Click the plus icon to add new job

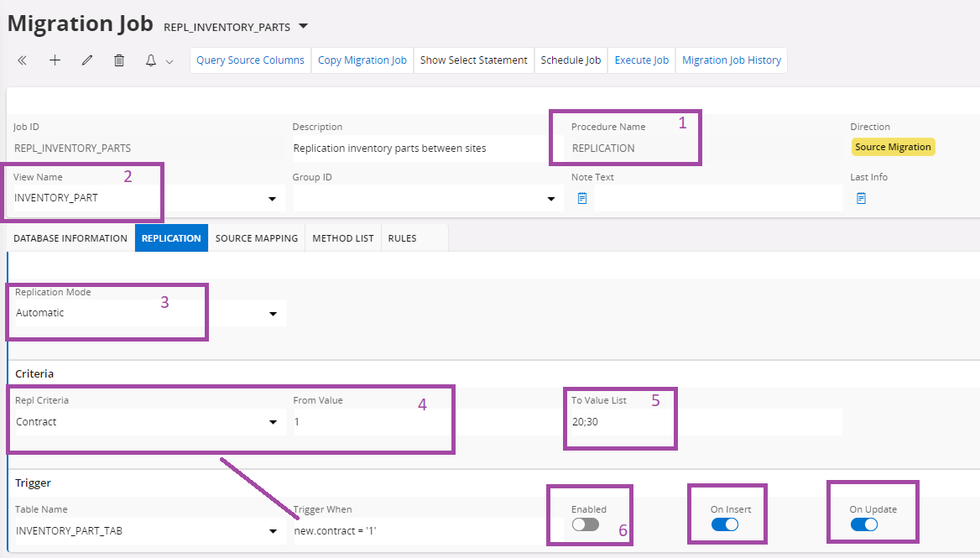(x=55, y=60)
